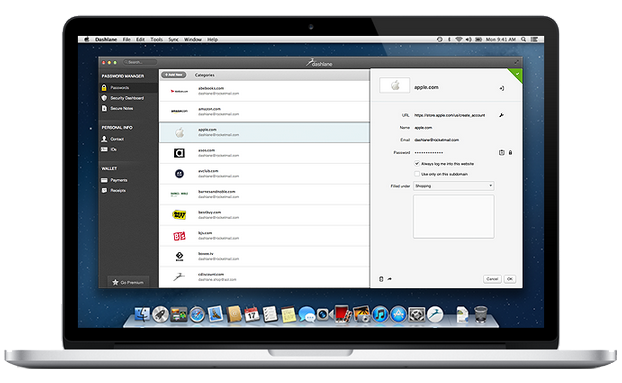Screen dimensions: 622x383
Task: Click the Cancel button
Action: (x=492, y=279)
